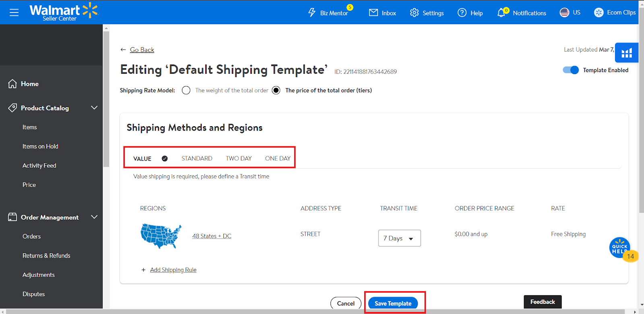Click the Last Updated date text

tap(589, 50)
